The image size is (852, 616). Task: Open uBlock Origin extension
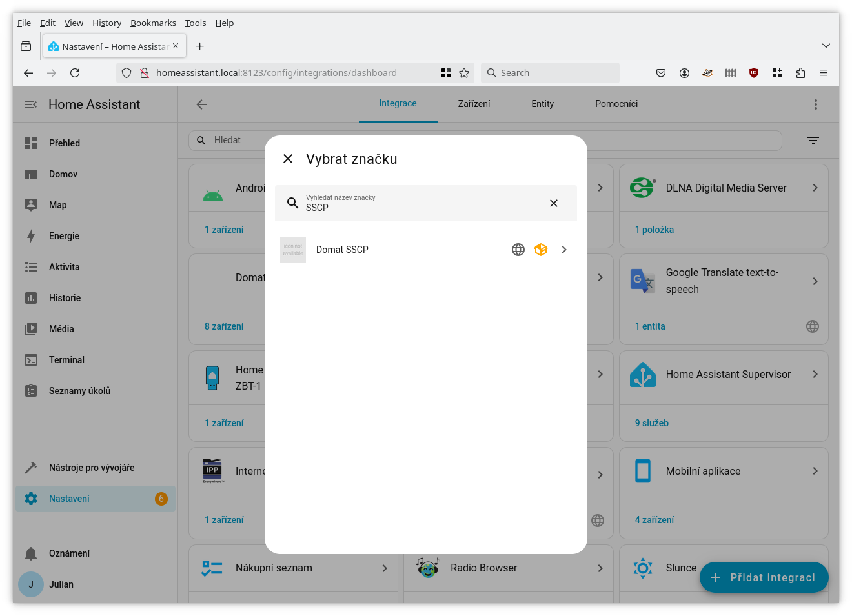coord(754,73)
